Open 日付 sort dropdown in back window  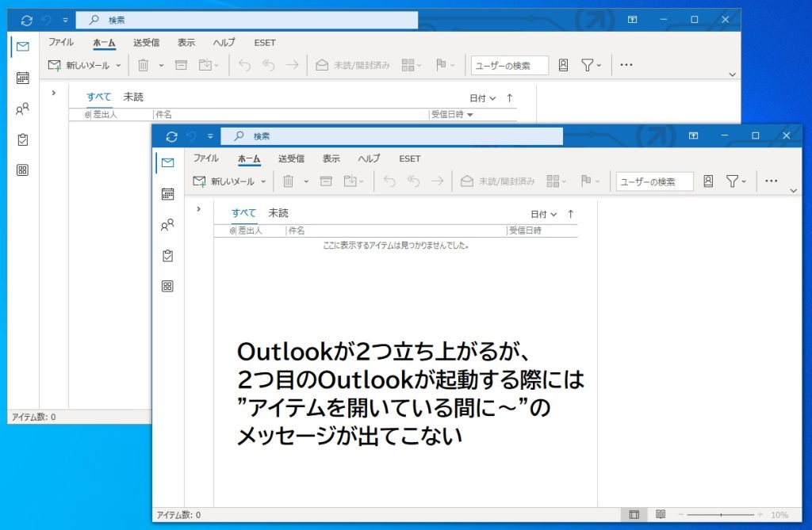click(483, 98)
